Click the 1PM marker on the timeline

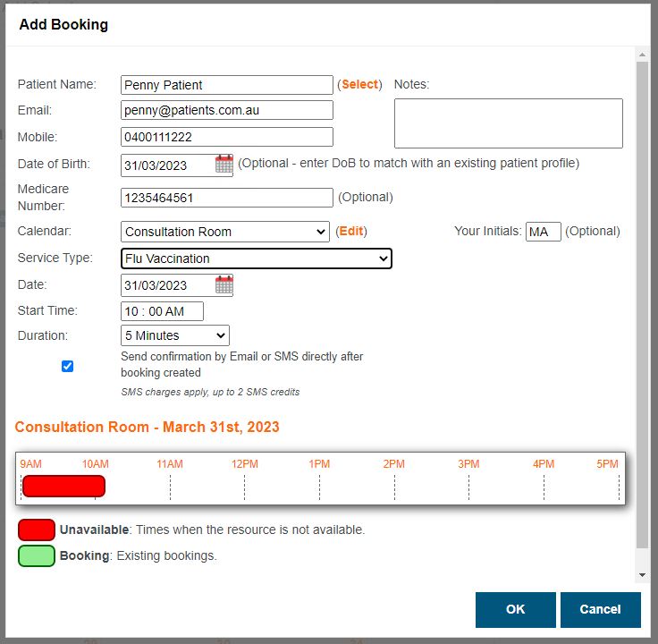pyautogui.click(x=319, y=464)
